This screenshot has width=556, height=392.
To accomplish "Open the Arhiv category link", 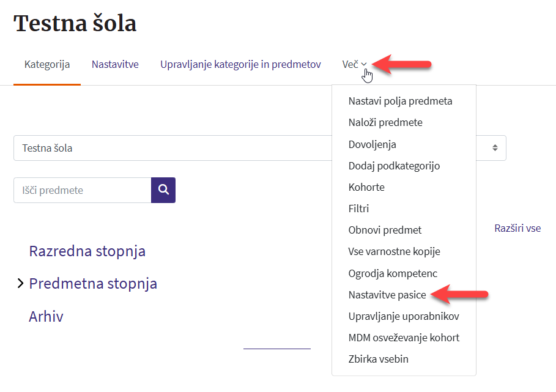I will (46, 316).
